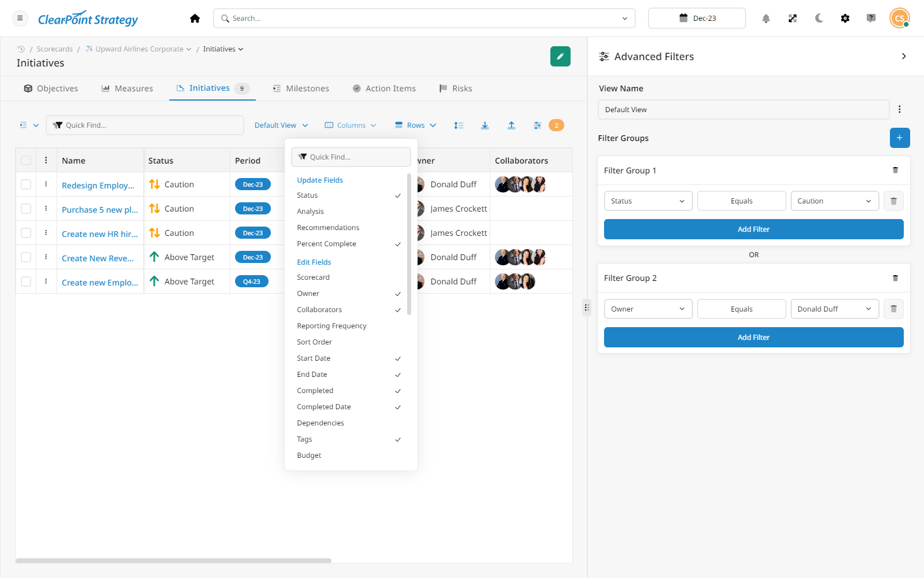Remove the Owner Equals Donald Duff filter

pos(893,309)
